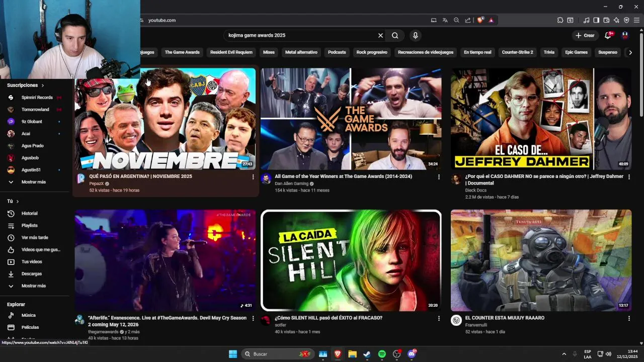Viewport: 644px width, 362px height.
Task: Select Metal alternativo filter chip
Action: point(301,52)
